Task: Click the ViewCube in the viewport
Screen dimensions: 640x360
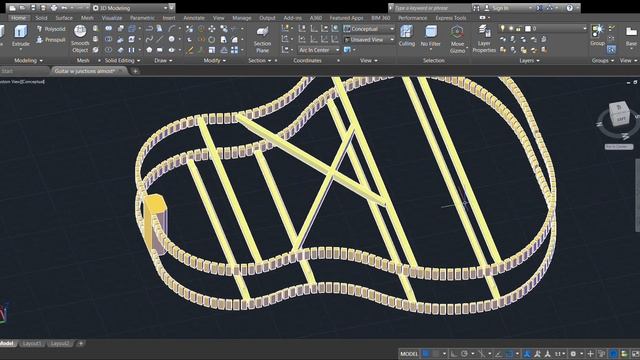Action: point(619,114)
